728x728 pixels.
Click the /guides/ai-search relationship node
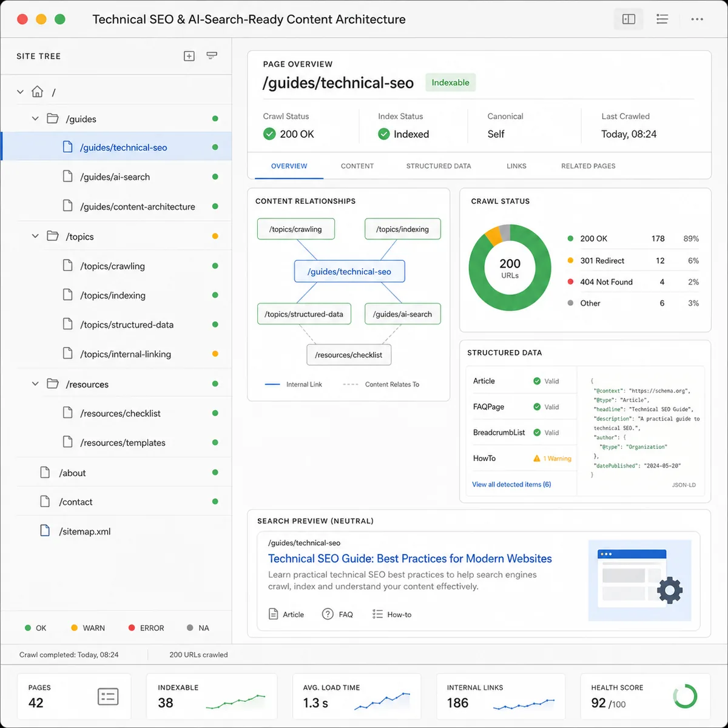coord(403,314)
